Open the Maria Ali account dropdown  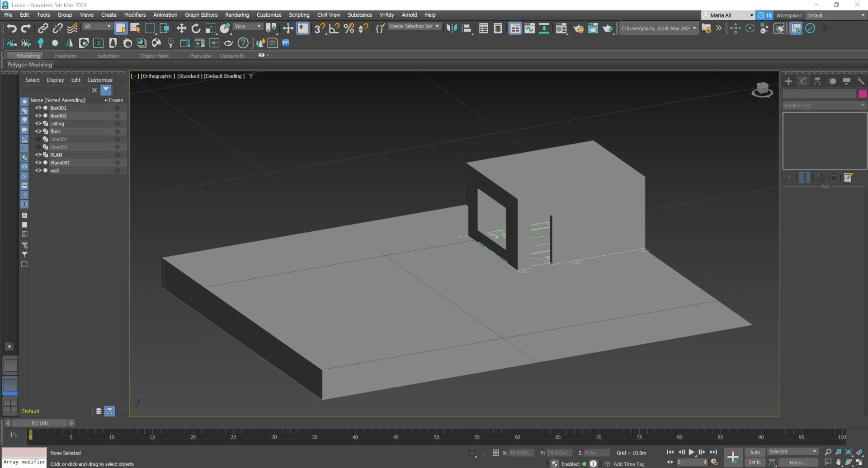[728, 15]
